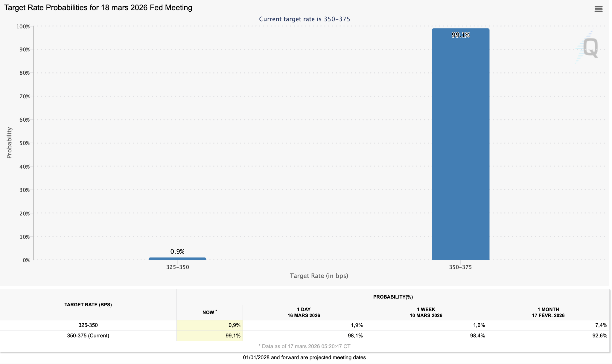Click the highlighted 99,1% NOW cell
Image resolution: width=612 pixels, height=364 pixels.
(209, 336)
